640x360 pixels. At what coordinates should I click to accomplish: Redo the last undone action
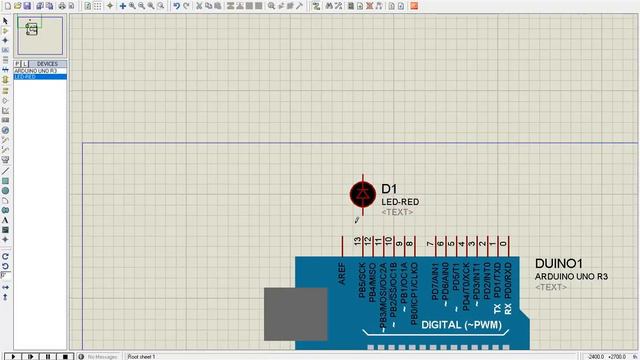coord(186,6)
